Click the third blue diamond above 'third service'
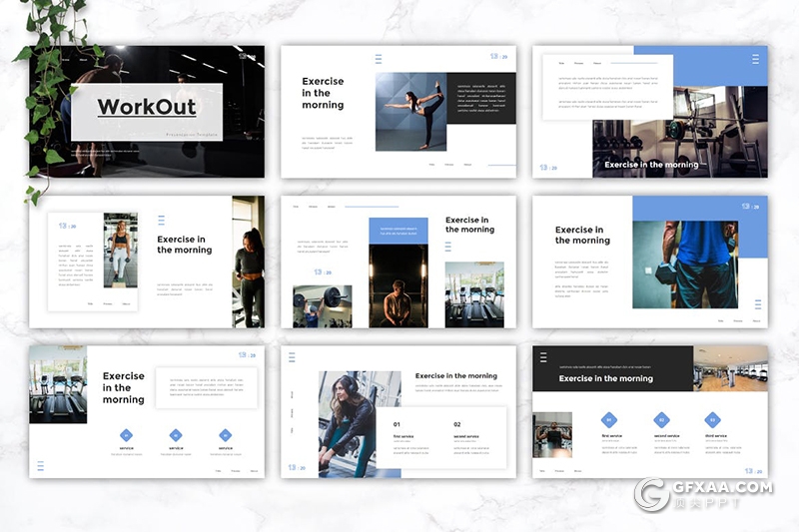The width and height of the screenshot is (799, 532). click(712, 420)
